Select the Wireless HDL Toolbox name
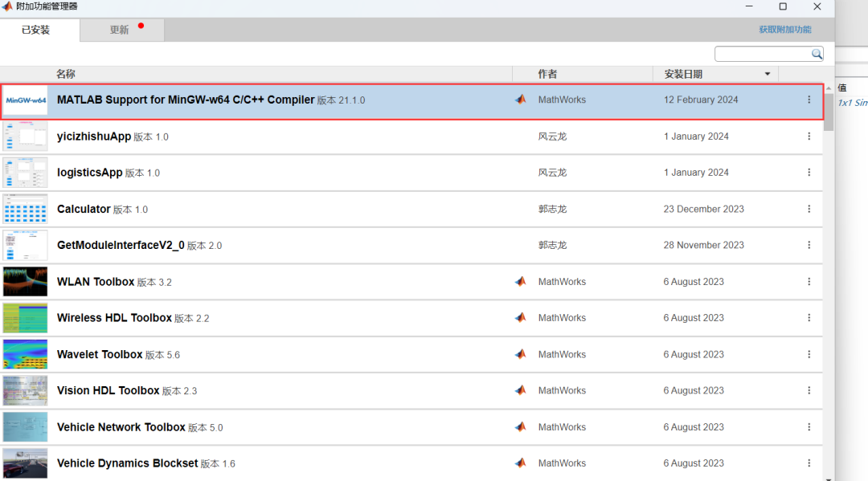Viewport: 868px width, 481px height. [x=114, y=318]
